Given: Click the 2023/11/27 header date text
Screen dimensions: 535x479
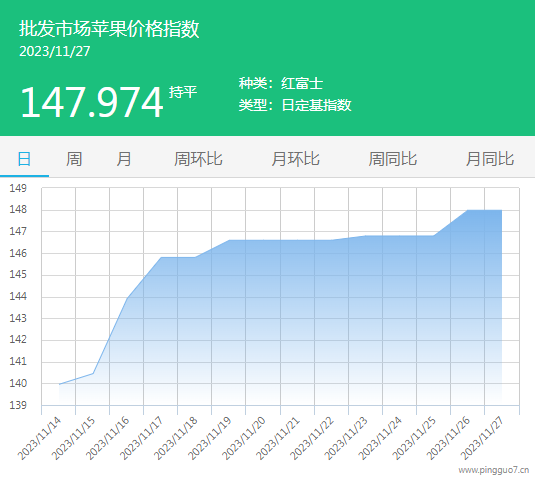Looking at the screenshot, I should [x=55, y=52].
